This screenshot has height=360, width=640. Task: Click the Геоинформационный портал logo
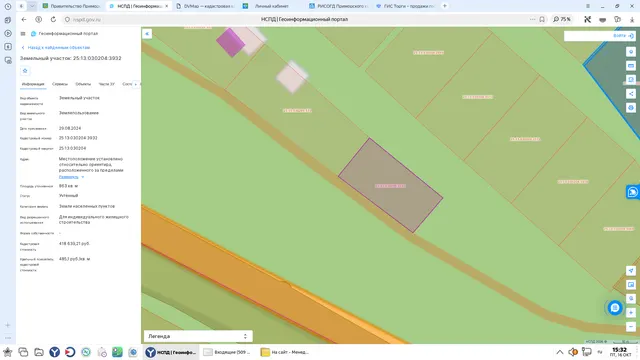tap(64, 33)
